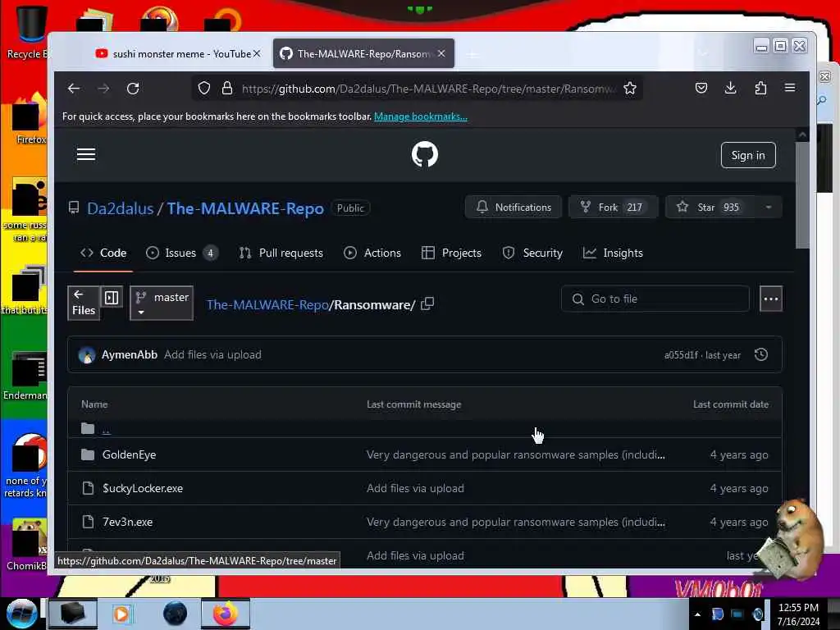Click the Notifications button
840x630 pixels.
point(514,208)
